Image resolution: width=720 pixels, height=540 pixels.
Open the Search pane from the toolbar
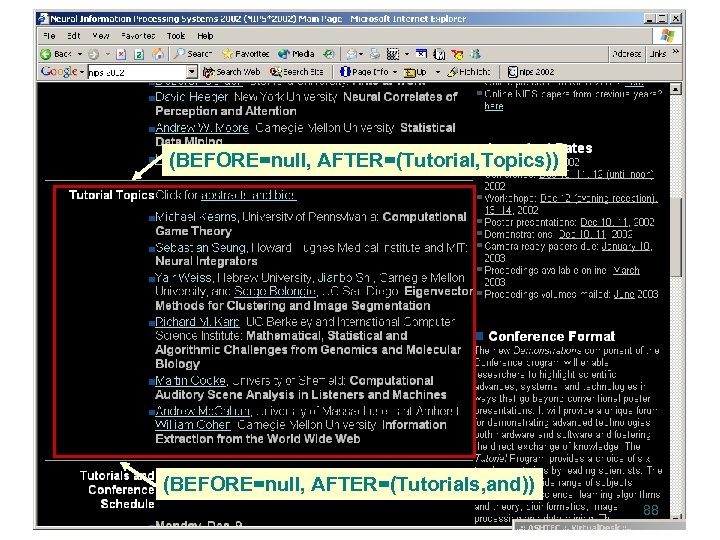pos(193,54)
